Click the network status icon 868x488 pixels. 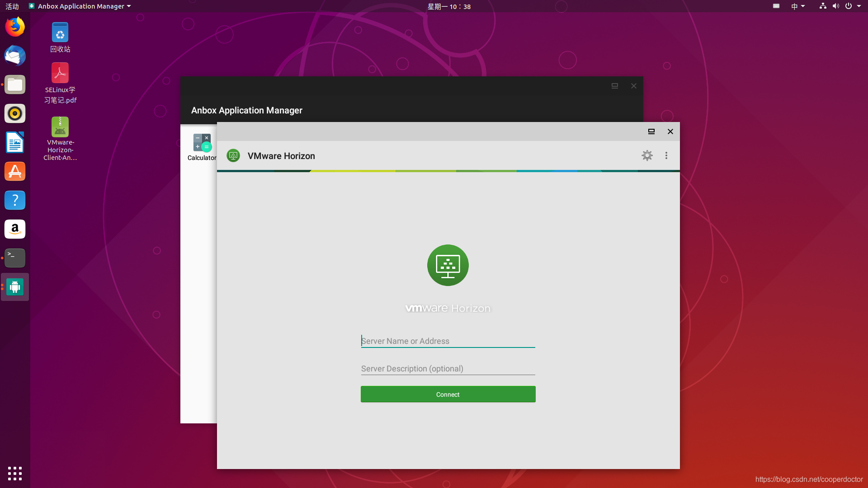pos(823,6)
